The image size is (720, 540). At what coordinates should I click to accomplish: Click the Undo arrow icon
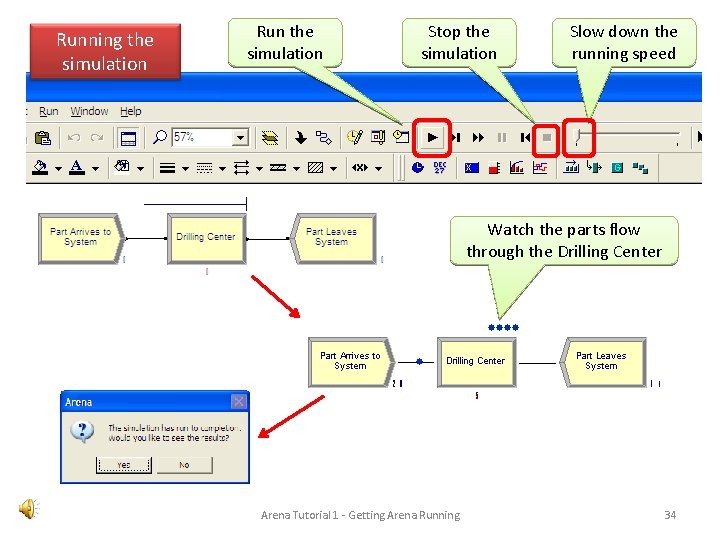[x=73, y=137]
